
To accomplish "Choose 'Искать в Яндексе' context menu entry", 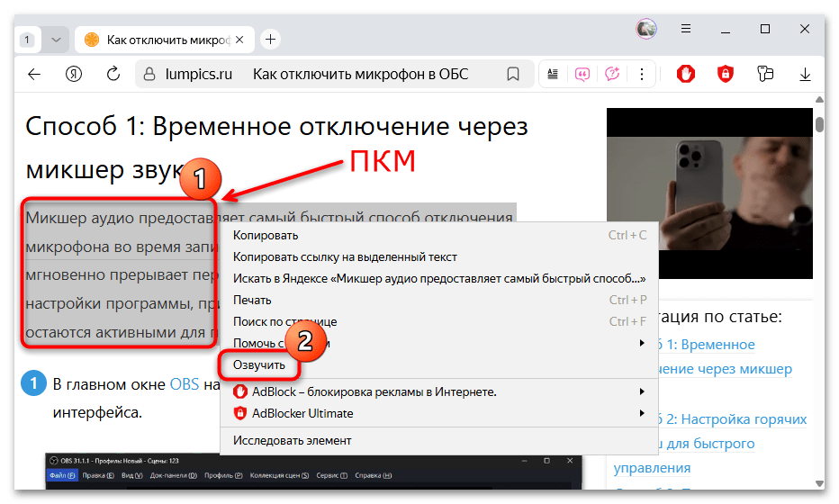I will (438, 279).
